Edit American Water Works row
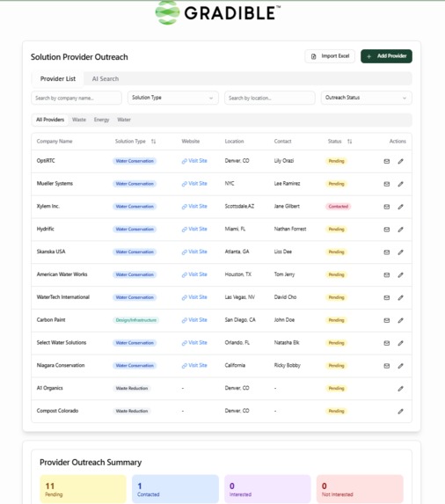 pos(400,275)
